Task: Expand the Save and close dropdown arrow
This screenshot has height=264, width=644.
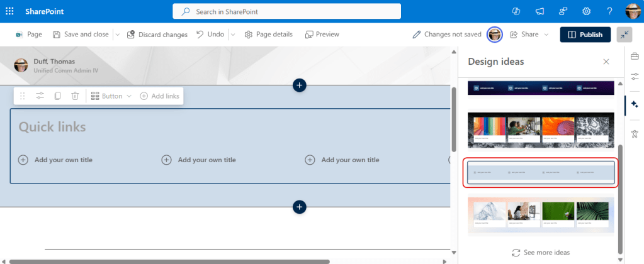Action: (x=117, y=35)
